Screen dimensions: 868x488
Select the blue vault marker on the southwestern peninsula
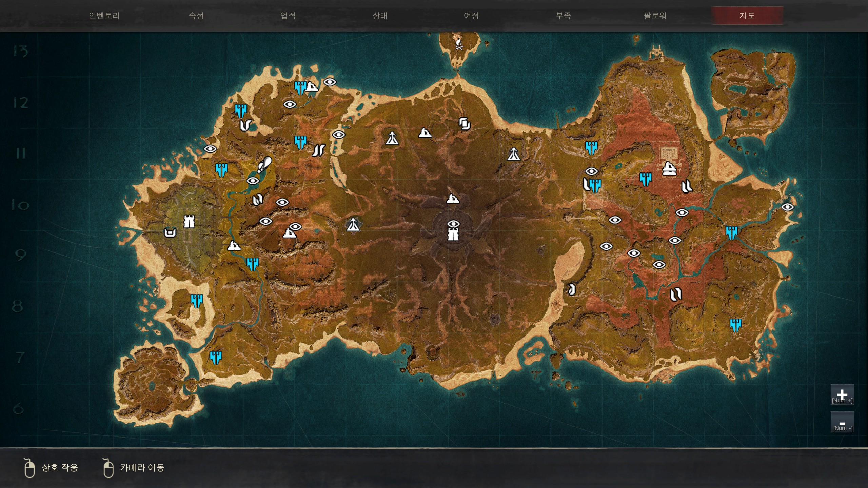(x=216, y=358)
